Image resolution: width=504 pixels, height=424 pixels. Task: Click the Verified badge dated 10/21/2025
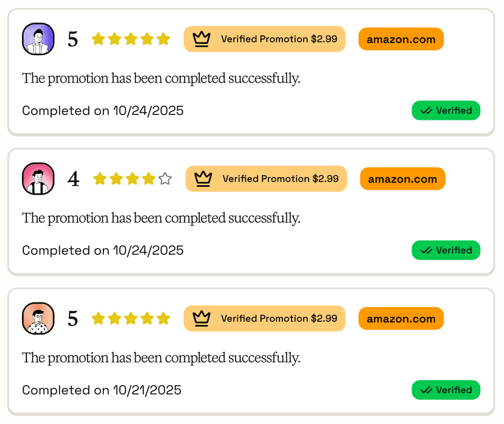446,390
